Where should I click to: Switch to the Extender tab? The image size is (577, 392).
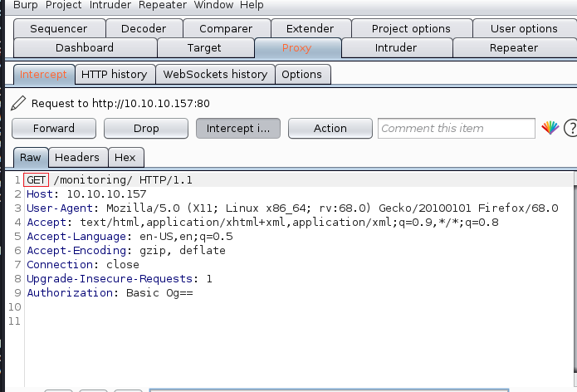311,28
